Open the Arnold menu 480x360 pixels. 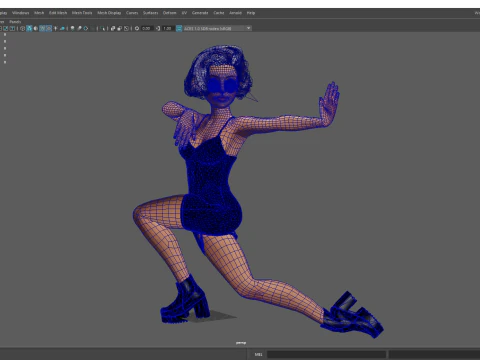coord(235,13)
